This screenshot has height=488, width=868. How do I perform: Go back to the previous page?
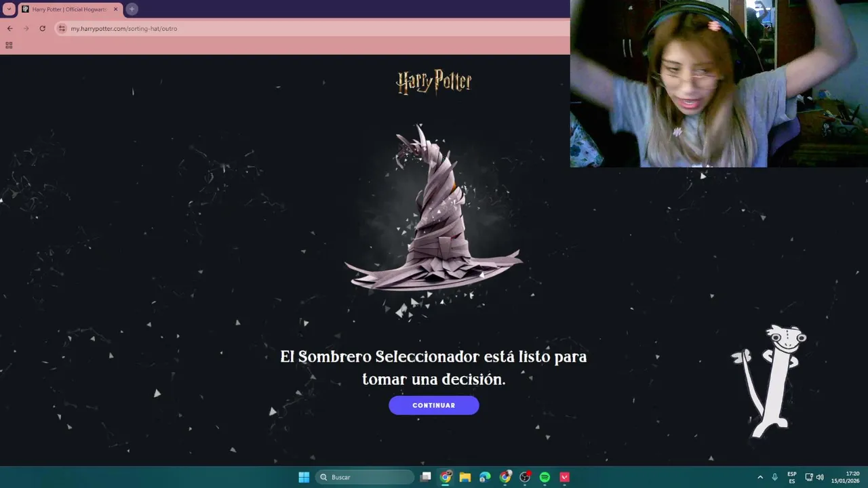[9, 28]
